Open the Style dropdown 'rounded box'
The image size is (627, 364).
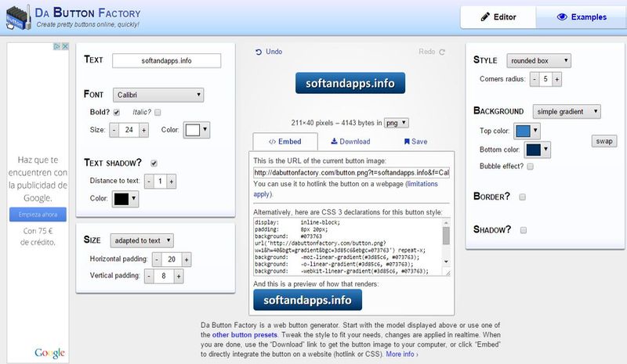[x=538, y=61]
